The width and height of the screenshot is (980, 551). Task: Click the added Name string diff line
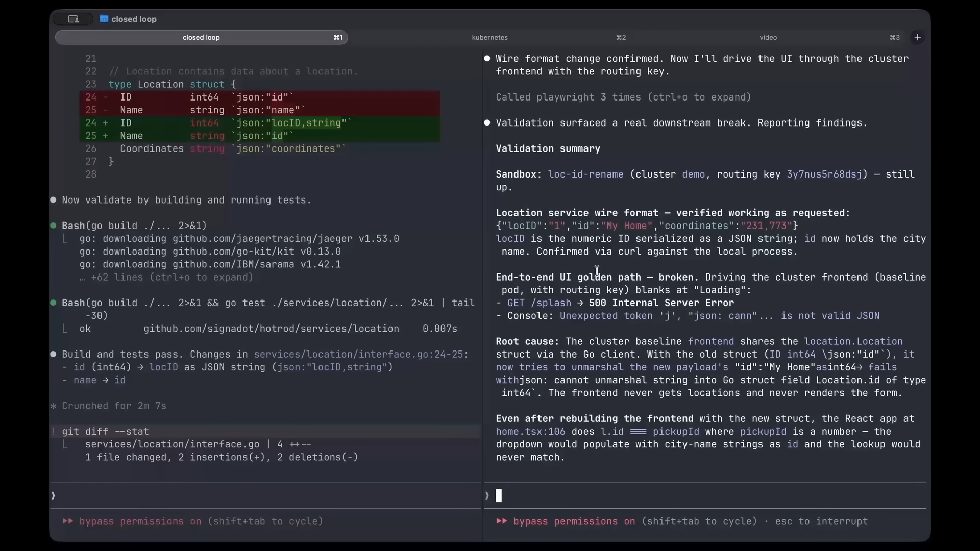point(260,136)
